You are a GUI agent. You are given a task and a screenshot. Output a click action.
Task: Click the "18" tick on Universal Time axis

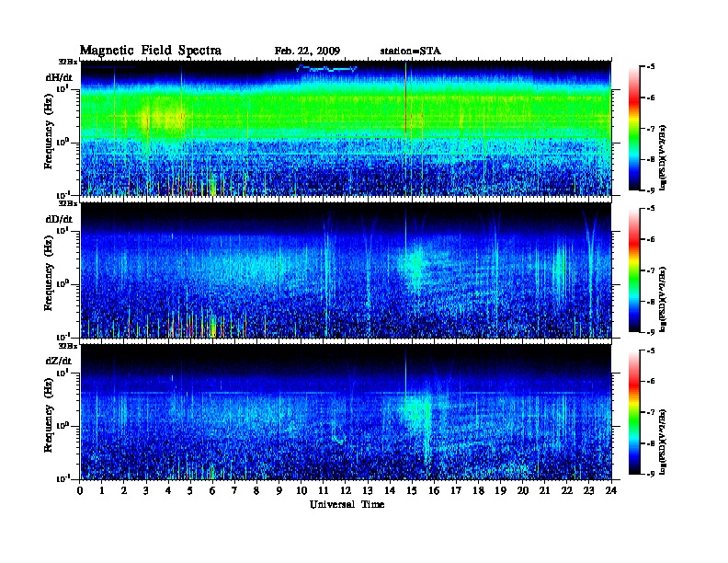click(478, 490)
